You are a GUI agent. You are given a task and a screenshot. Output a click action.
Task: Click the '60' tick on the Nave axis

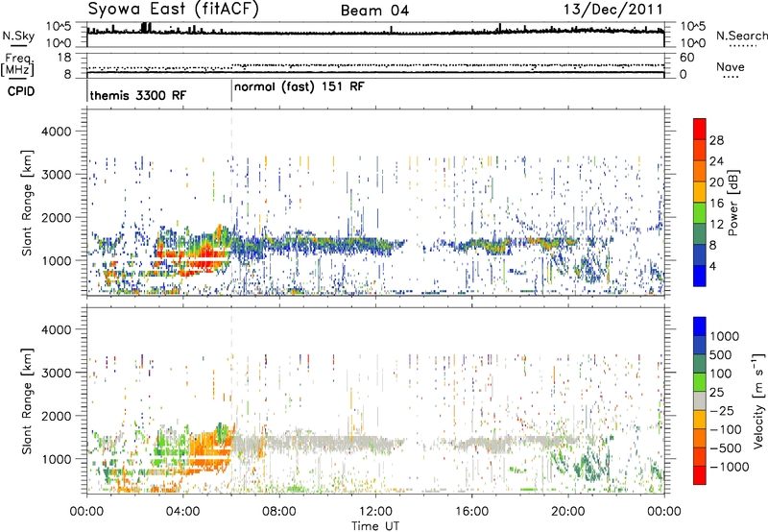[686, 58]
